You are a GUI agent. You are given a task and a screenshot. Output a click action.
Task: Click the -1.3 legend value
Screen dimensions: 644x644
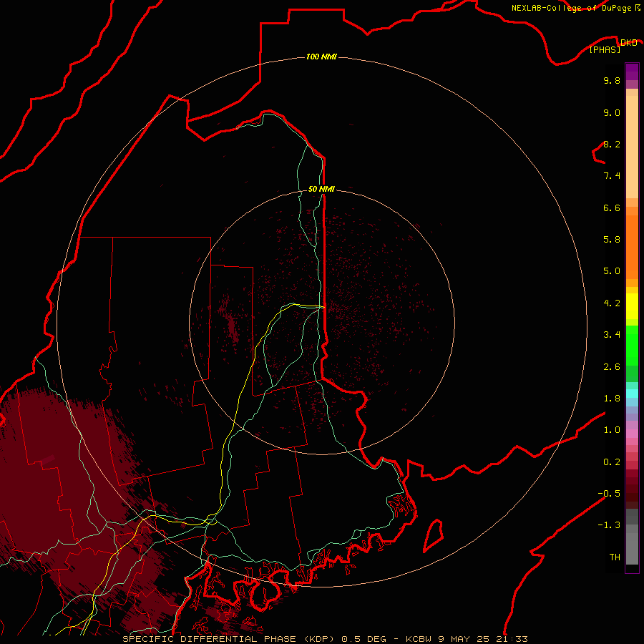(x=609, y=525)
